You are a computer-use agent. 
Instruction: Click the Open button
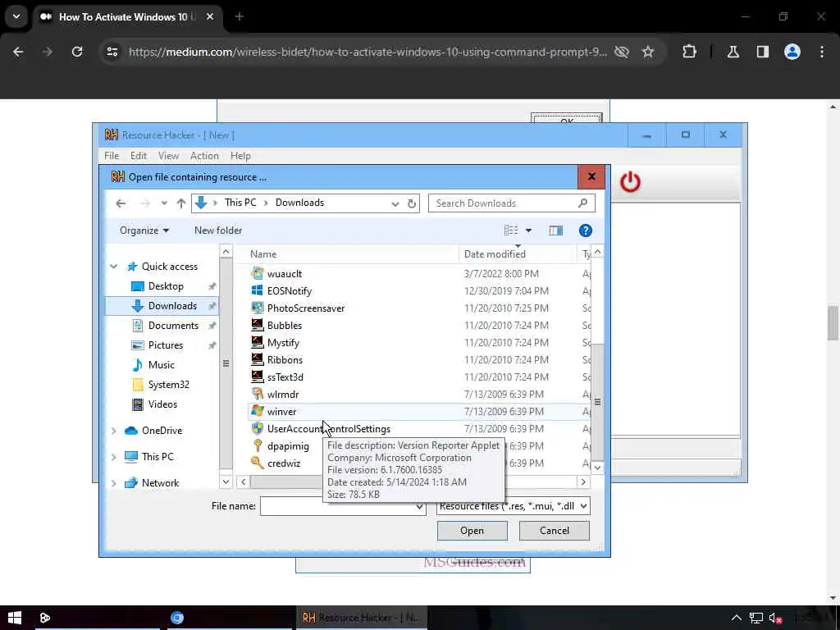pyautogui.click(x=472, y=531)
